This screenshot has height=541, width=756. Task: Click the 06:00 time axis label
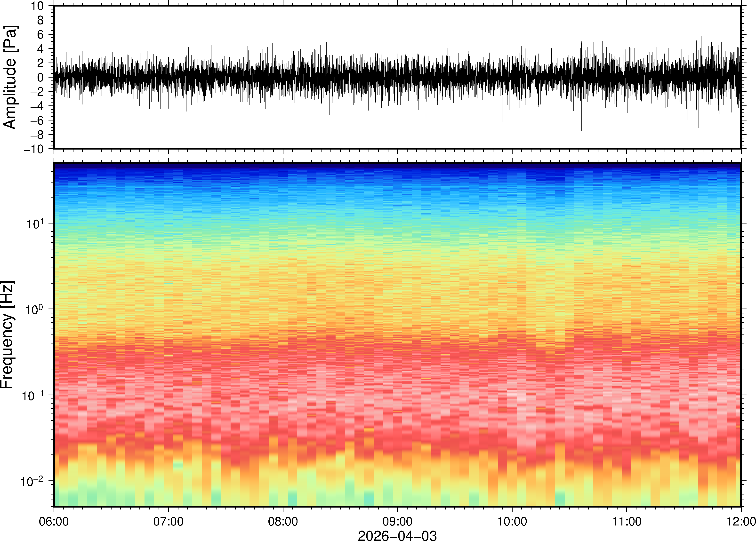coord(54,521)
